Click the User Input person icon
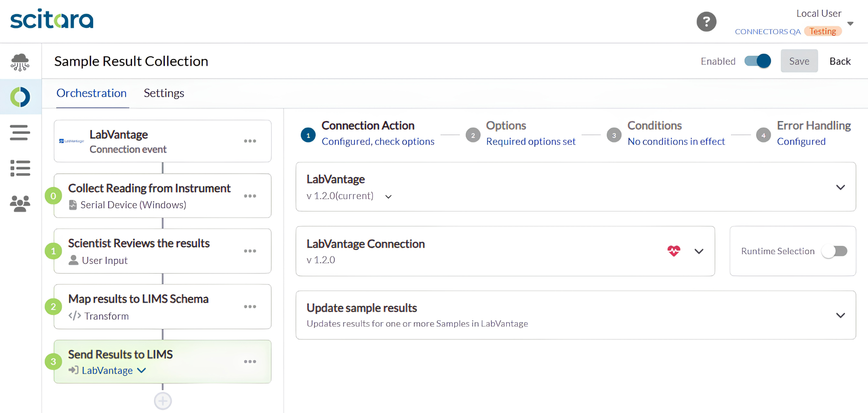This screenshot has width=868, height=413. [73, 260]
